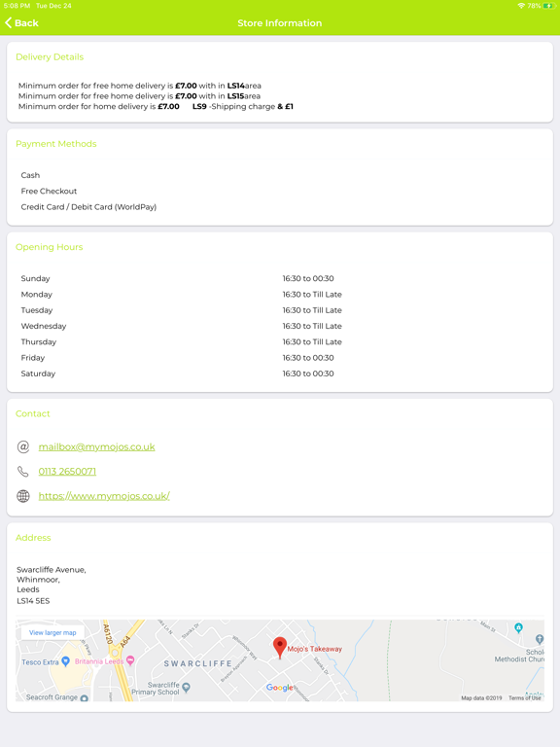This screenshot has width=560, height=747.
Task: Tap the SWARCLIFFE map area label
Action: [x=198, y=663]
